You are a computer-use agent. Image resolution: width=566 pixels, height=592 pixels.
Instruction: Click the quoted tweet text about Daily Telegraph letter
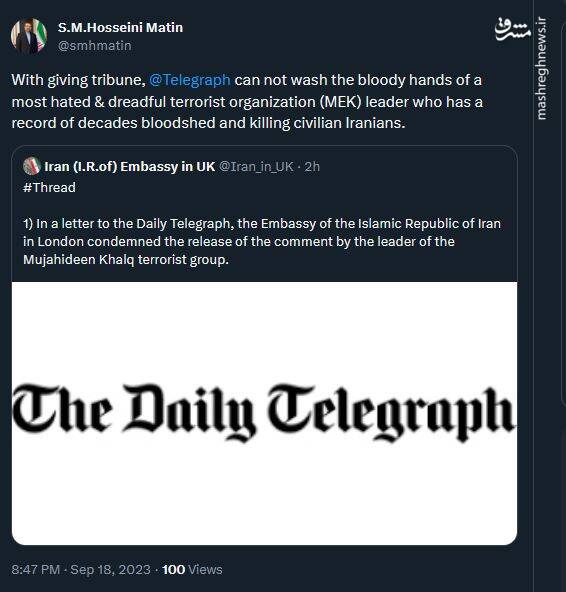point(262,242)
